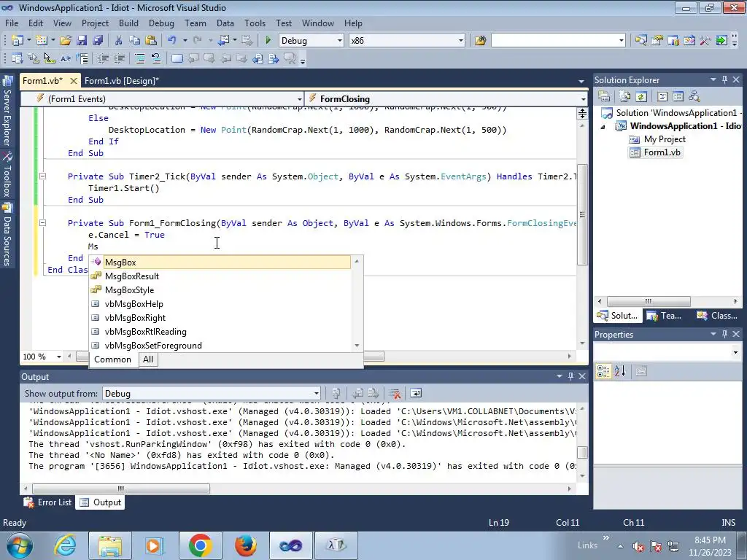Uncomment selected lines icon
Image resolution: width=747 pixels, height=560 pixels.
[156, 58]
